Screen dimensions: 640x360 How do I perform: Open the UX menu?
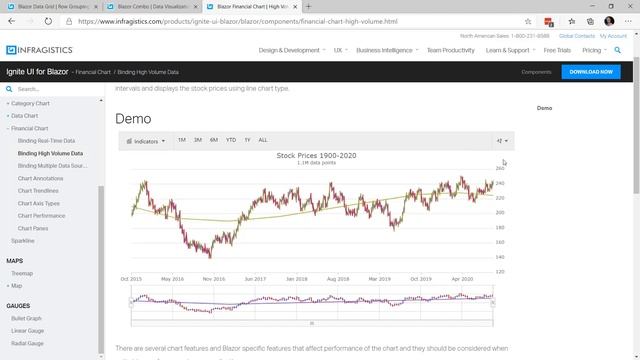(340, 50)
